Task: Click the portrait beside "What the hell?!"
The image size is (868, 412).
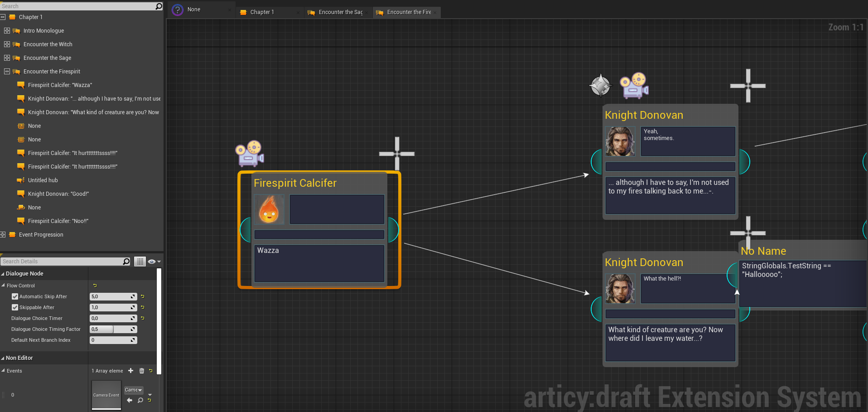Action: [x=620, y=289]
